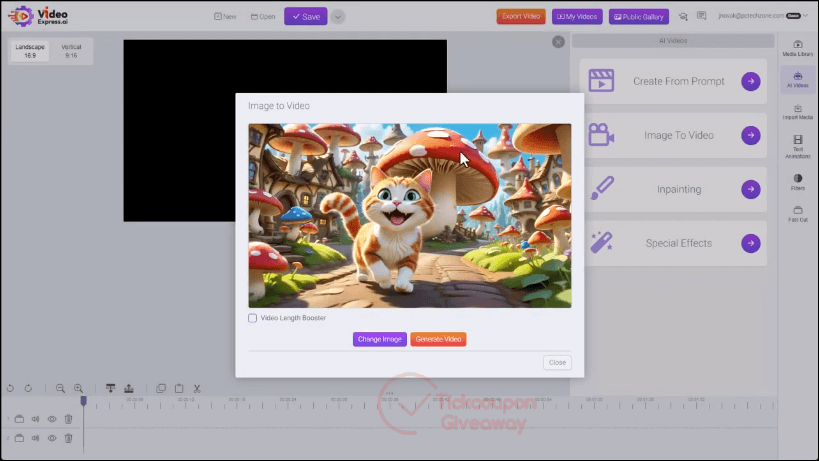This screenshot has height=461, width=819.
Task: Click the undo icon in timeline toolbar
Action: tap(10, 388)
